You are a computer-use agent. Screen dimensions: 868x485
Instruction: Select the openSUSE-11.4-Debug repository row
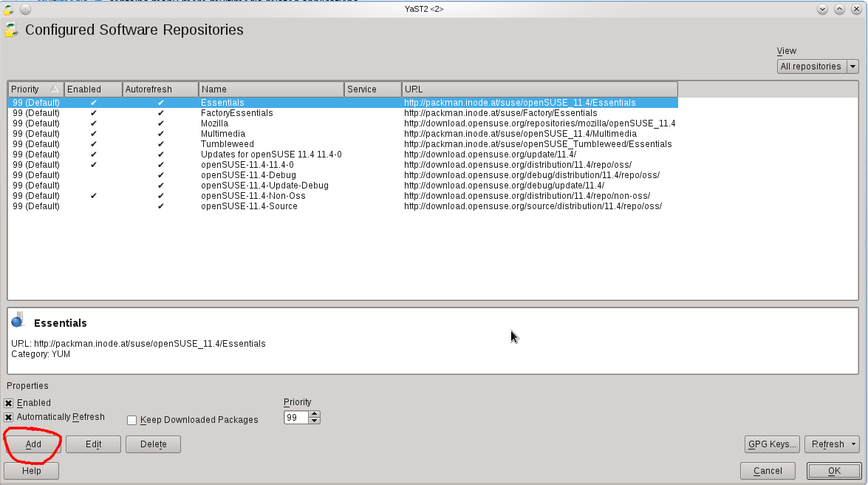[x=344, y=175]
